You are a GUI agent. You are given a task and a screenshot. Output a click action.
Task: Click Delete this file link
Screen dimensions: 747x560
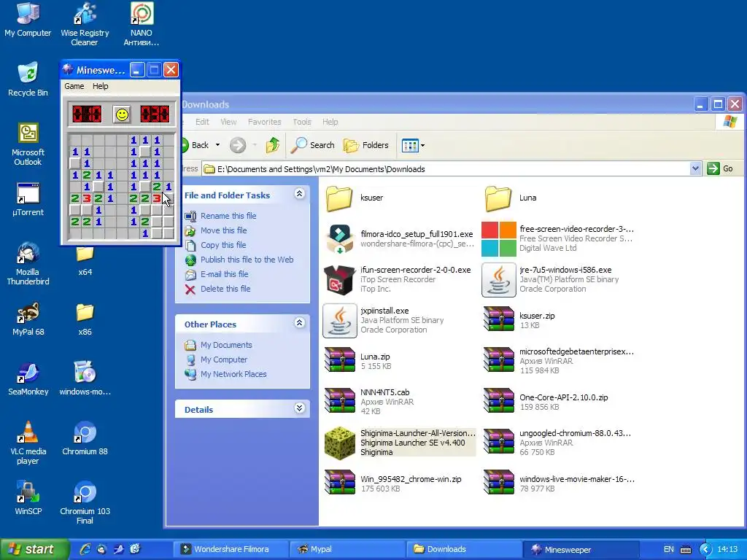click(225, 289)
